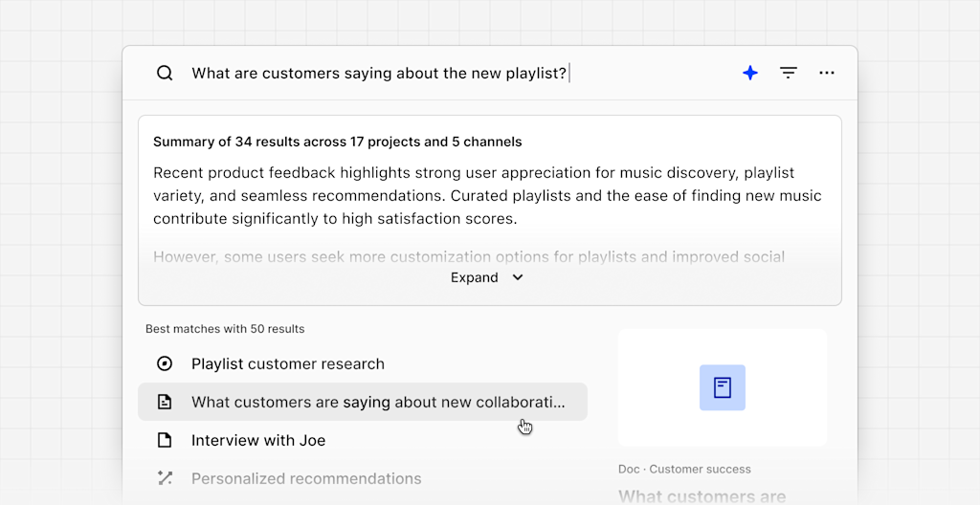Click the blue document preview thumbnail
The width and height of the screenshot is (980, 505).
point(722,387)
